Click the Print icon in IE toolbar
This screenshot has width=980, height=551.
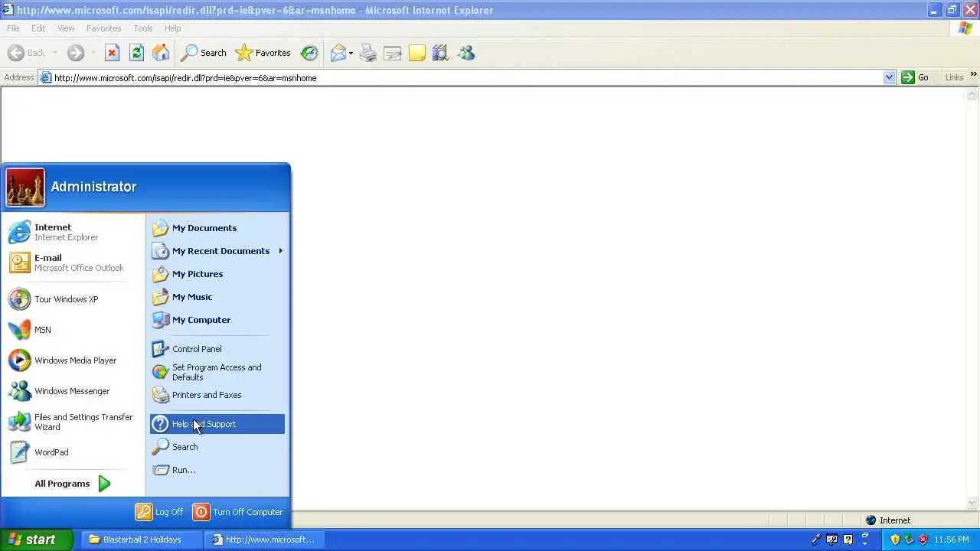pos(368,53)
